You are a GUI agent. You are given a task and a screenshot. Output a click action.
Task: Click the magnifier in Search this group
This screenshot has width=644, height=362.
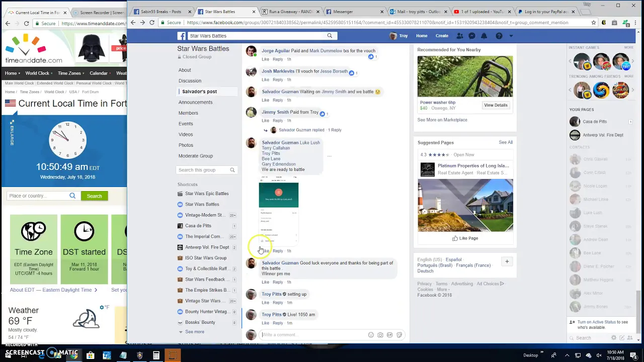[x=232, y=170]
